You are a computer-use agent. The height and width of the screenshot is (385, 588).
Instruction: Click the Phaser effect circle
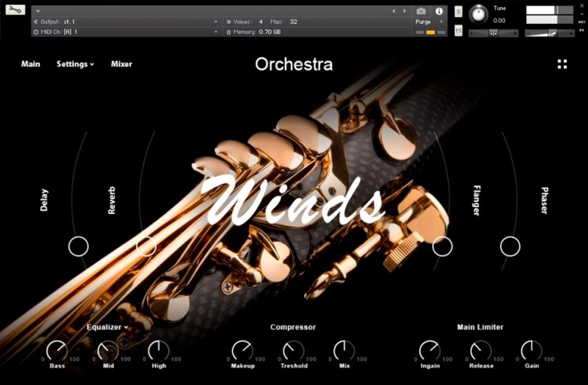click(510, 247)
